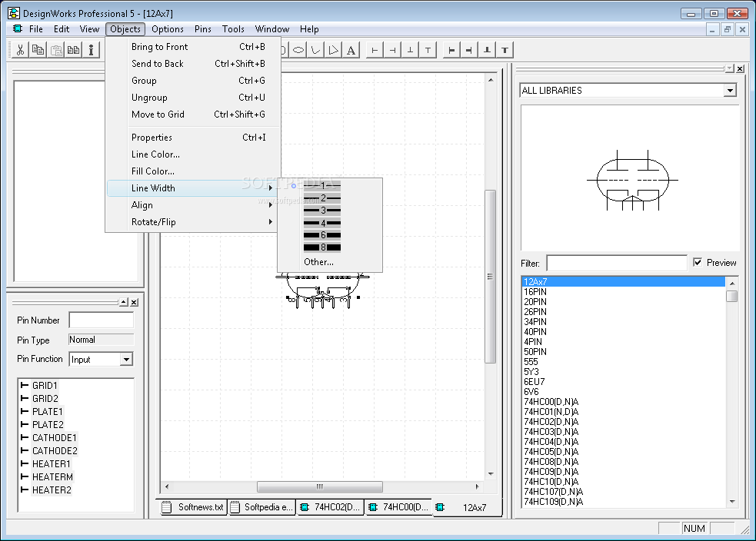This screenshot has height=541, width=756.
Task: Select 555 in library parts list
Action: coord(531,361)
